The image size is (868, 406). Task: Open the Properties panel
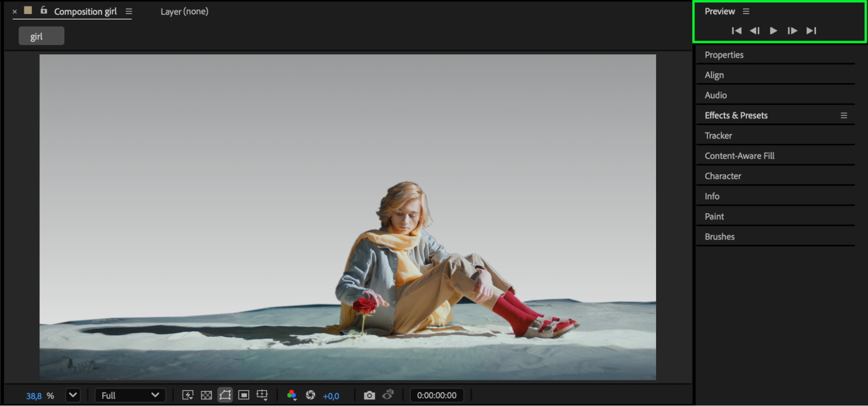point(724,55)
